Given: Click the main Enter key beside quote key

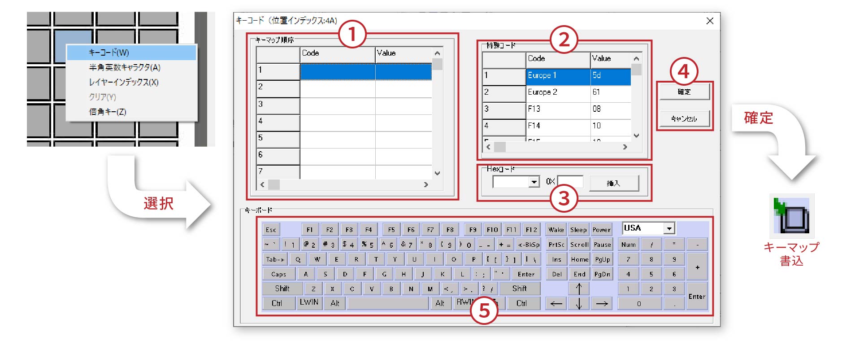Looking at the screenshot, I should click(x=526, y=274).
